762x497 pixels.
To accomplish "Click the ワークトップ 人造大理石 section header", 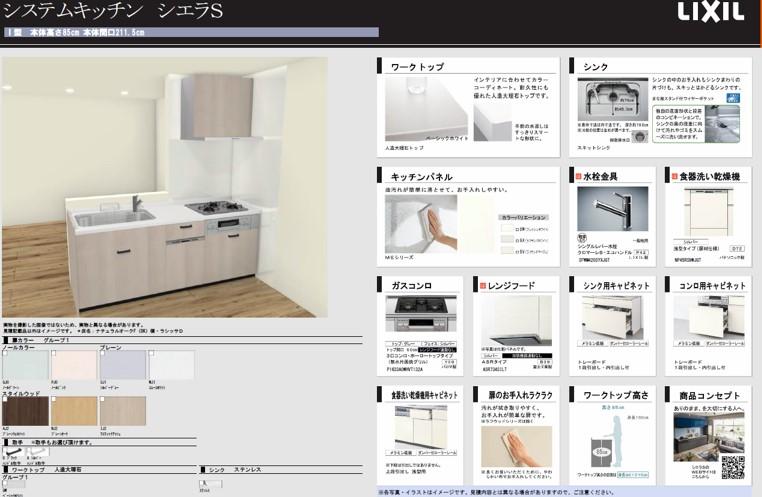I will pos(100,470).
